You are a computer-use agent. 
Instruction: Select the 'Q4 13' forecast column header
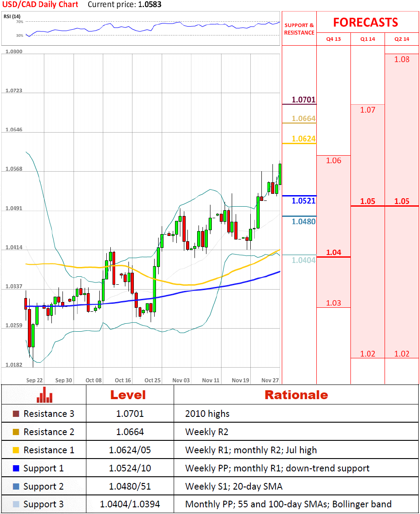coord(334,39)
